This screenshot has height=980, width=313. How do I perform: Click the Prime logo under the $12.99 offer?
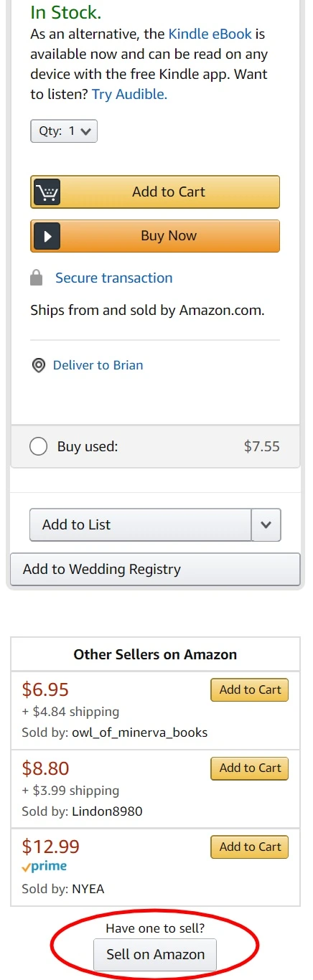[45, 867]
